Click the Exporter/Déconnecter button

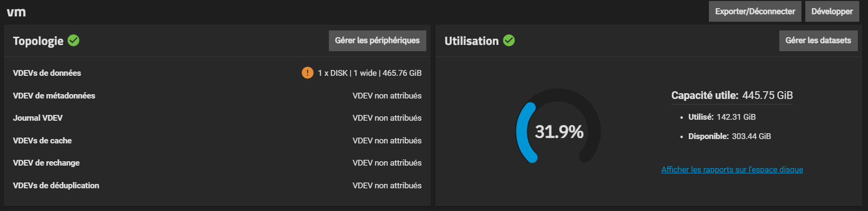coord(755,11)
